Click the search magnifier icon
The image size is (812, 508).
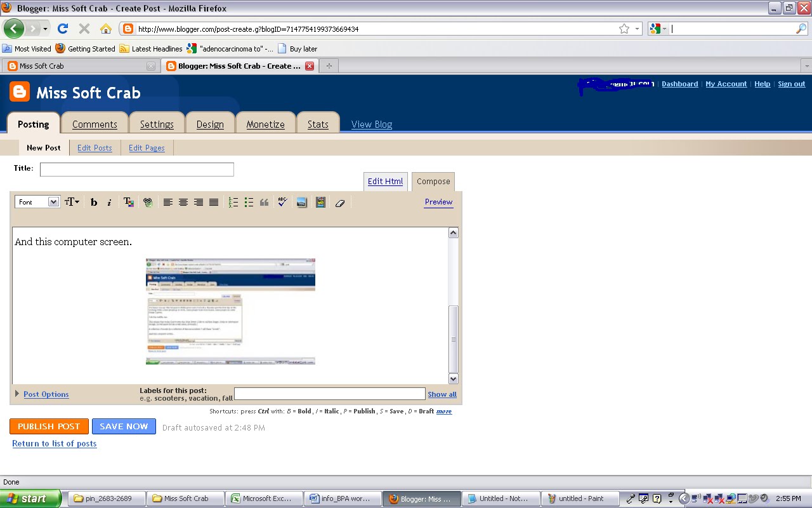[801, 29]
